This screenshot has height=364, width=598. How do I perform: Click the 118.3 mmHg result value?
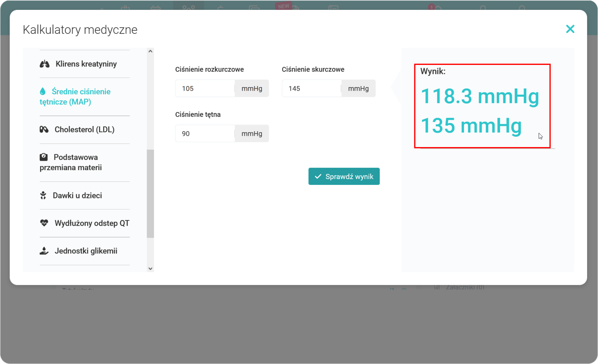(x=480, y=96)
